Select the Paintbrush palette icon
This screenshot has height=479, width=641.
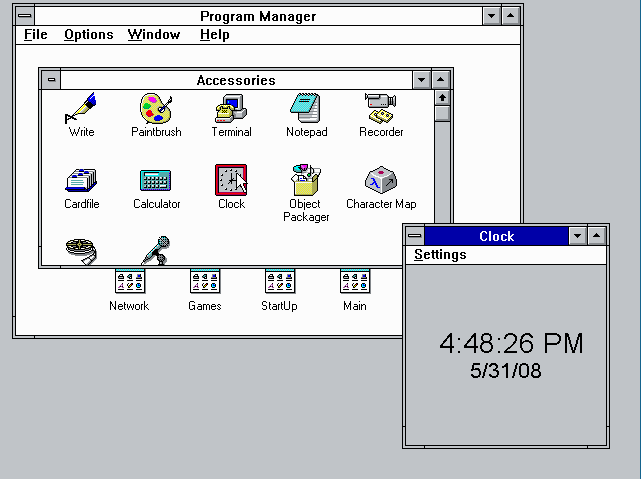pos(156,108)
